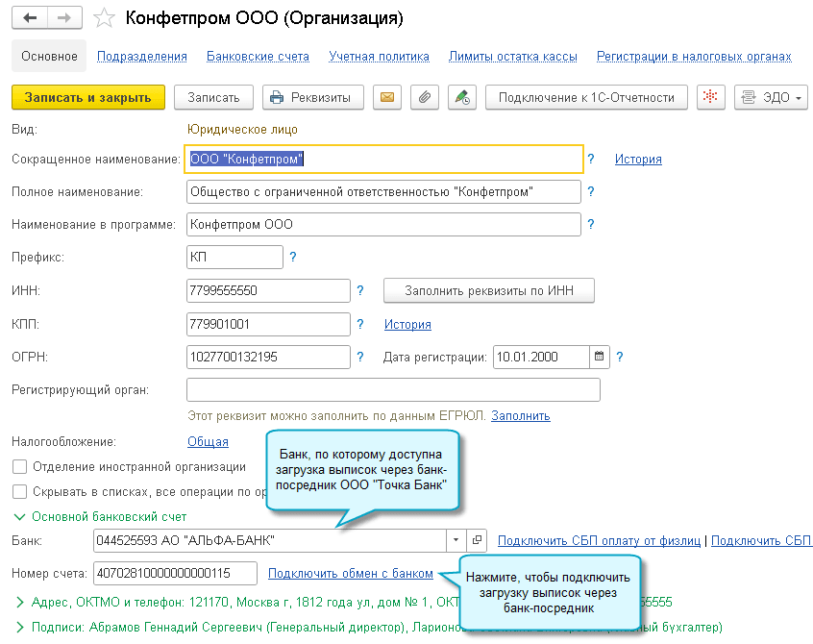Switch to Учетная политика tab

(x=379, y=57)
